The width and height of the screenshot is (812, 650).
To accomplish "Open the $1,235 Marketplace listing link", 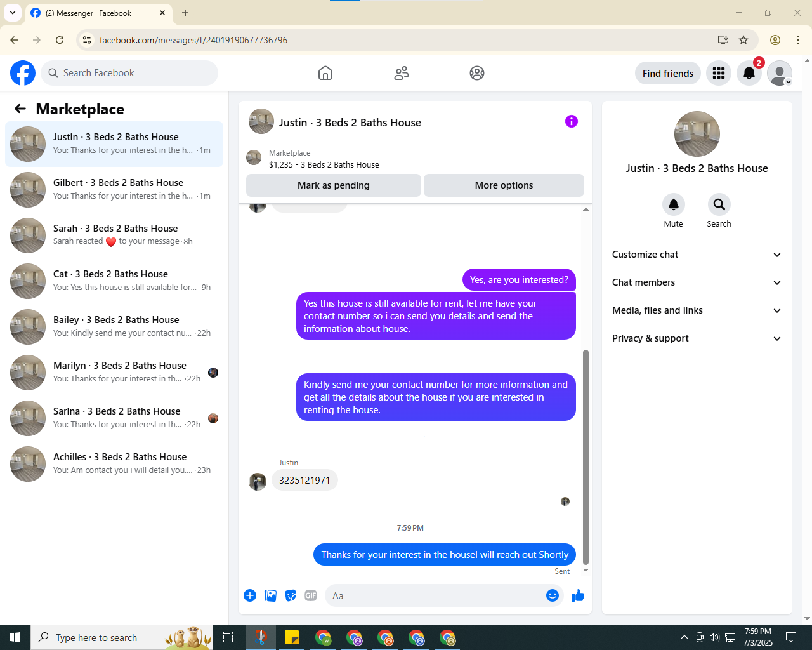I will [x=324, y=164].
